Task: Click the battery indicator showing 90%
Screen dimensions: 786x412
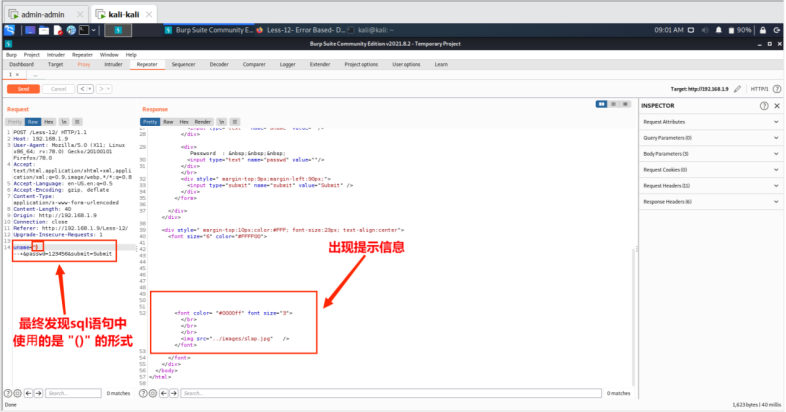Action: [x=740, y=30]
